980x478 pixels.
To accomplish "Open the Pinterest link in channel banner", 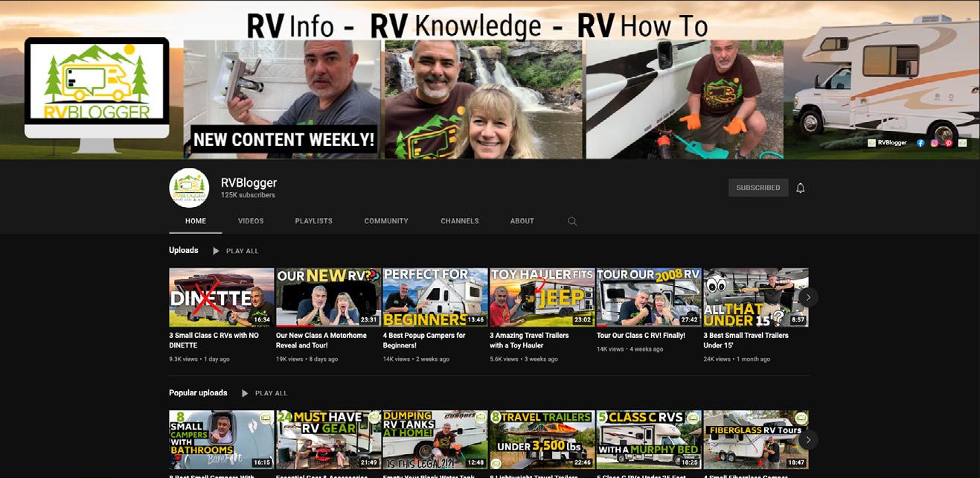I will pos(949,143).
